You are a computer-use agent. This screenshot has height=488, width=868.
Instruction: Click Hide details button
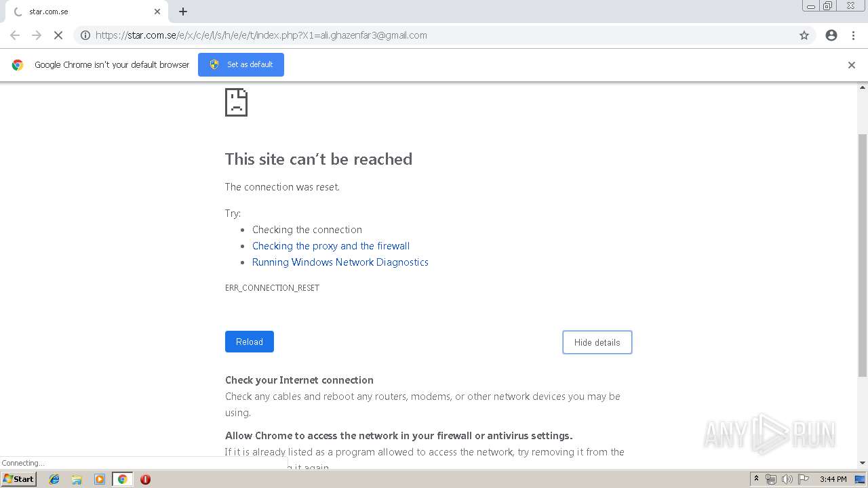tap(597, 342)
